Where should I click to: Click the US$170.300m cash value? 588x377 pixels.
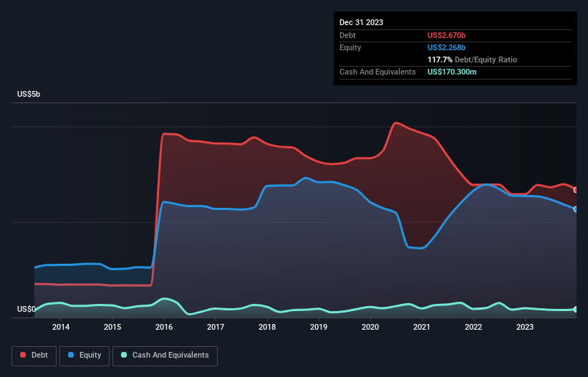coord(452,72)
